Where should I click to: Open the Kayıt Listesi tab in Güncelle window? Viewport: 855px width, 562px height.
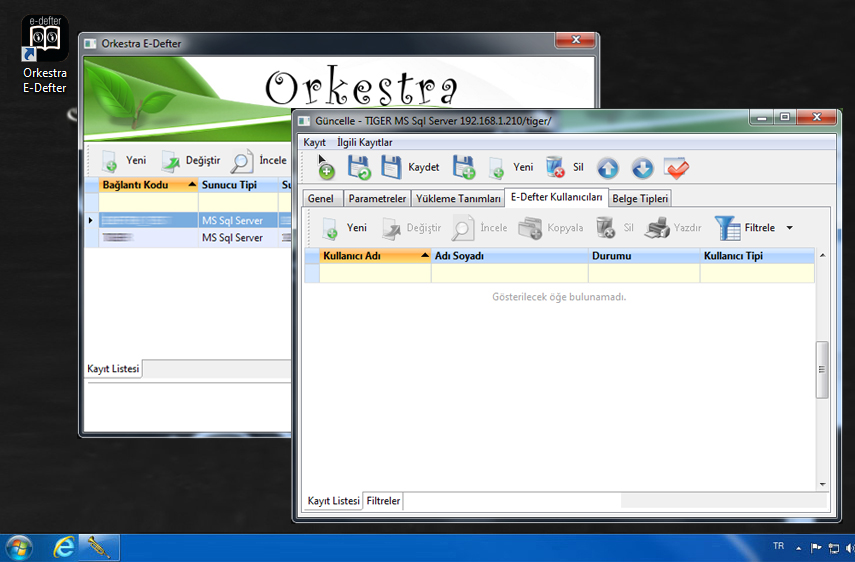333,500
